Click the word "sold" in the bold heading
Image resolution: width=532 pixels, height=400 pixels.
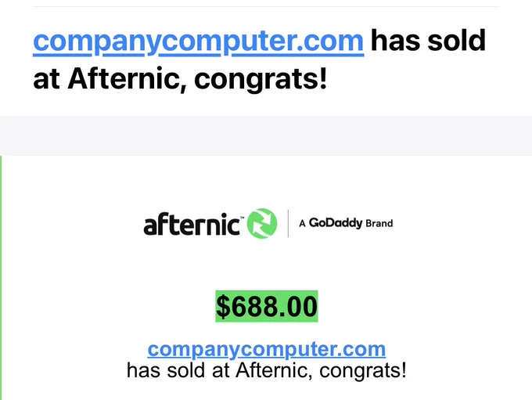click(457, 41)
